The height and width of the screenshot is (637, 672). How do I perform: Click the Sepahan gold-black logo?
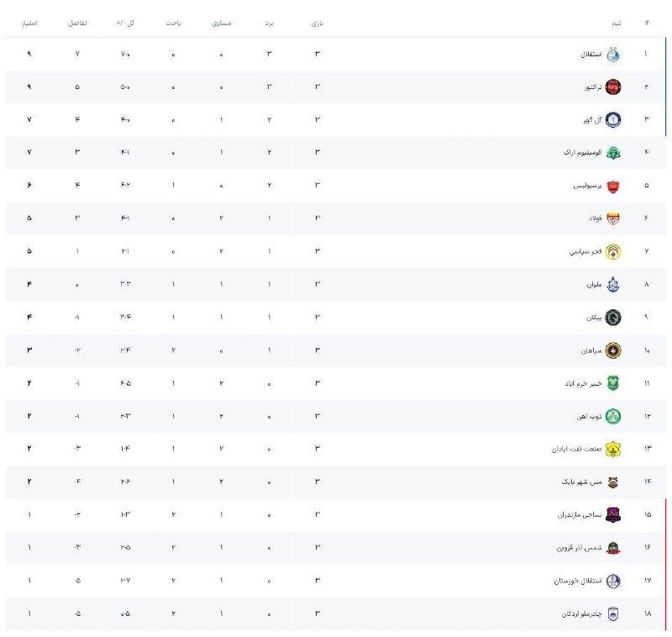(613, 350)
